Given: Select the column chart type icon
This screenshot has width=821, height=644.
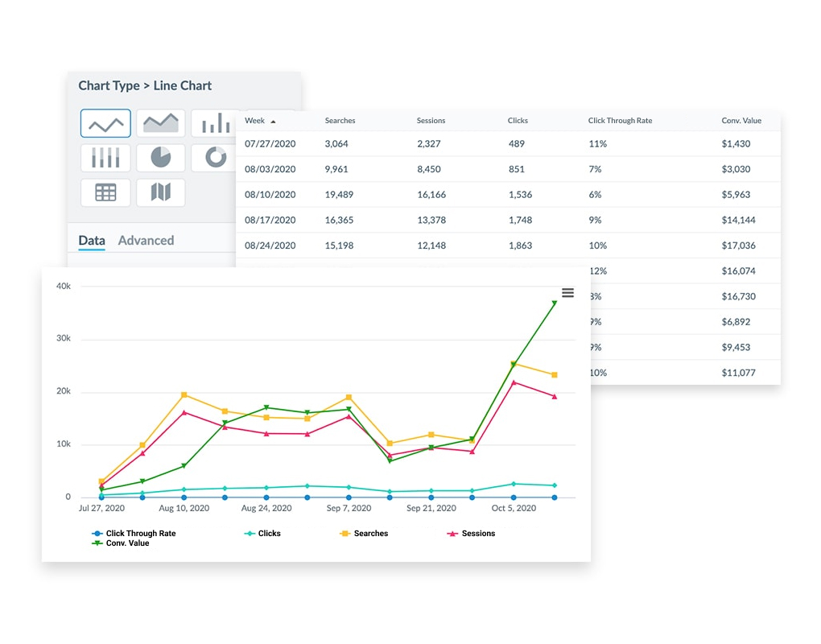Looking at the screenshot, I should point(105,158).
